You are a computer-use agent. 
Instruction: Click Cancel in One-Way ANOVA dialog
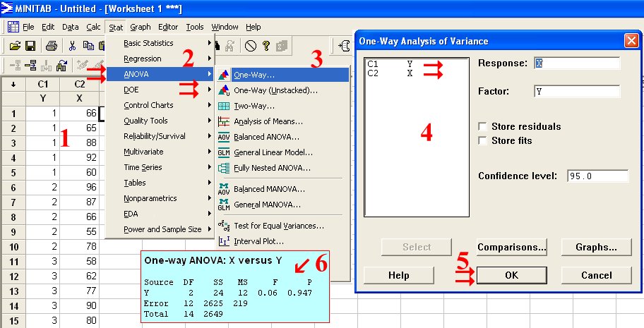[x=597, y=275]
